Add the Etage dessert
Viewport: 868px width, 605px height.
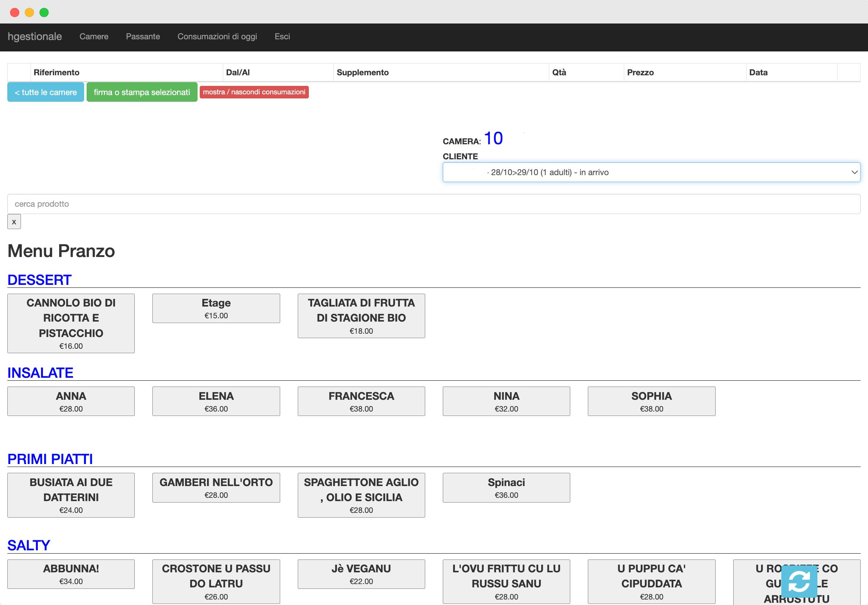pos(216,308)
